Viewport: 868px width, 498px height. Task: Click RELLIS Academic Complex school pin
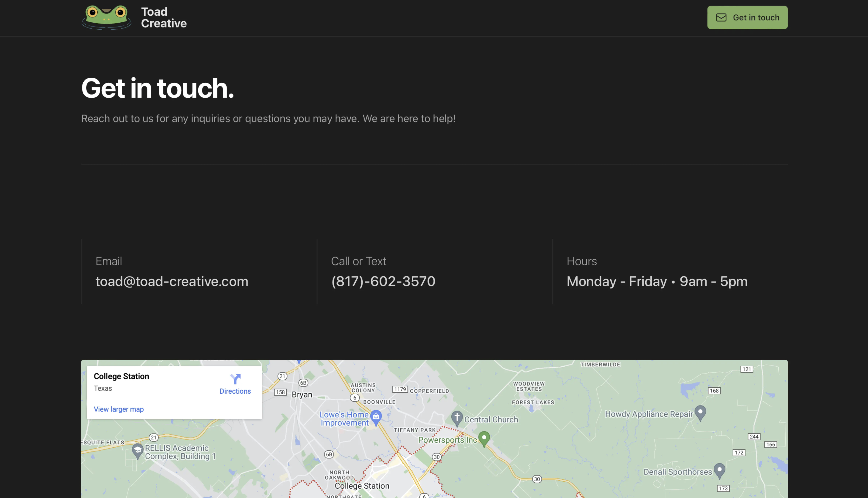(x=137, y=451)
